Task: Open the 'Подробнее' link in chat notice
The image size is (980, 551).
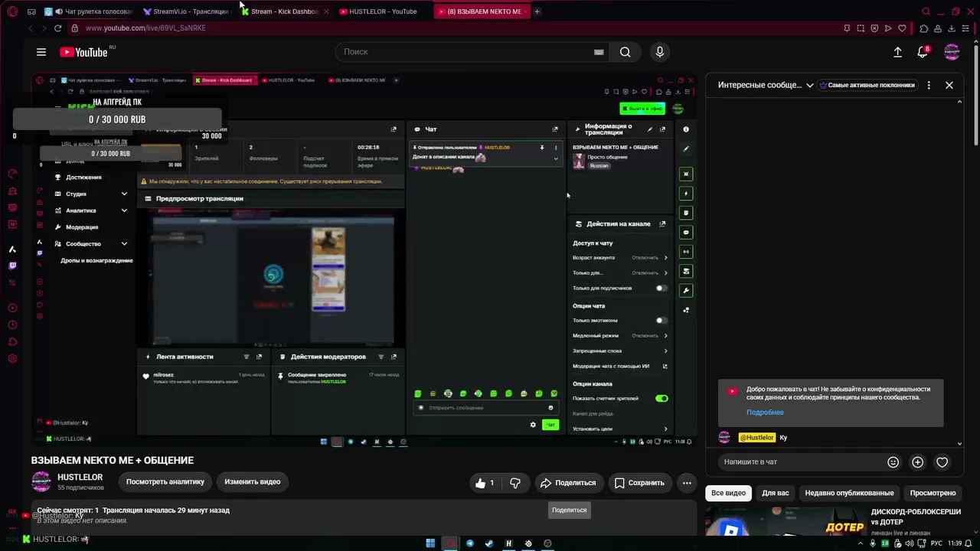Action: (765, 412)
